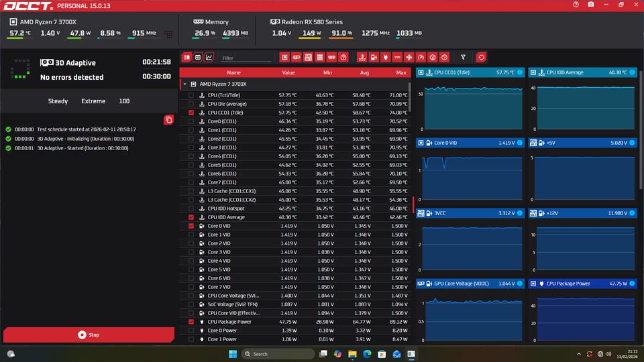This screenshot has height=362, width=644.
Task: Click the Core 0 VID graph header
Action: tap(470, 143)
